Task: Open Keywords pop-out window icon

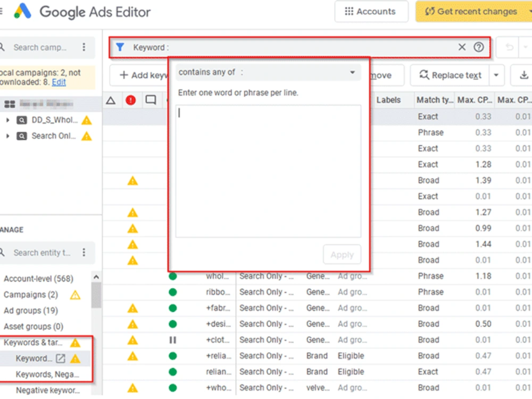Action: coord(61,358)
